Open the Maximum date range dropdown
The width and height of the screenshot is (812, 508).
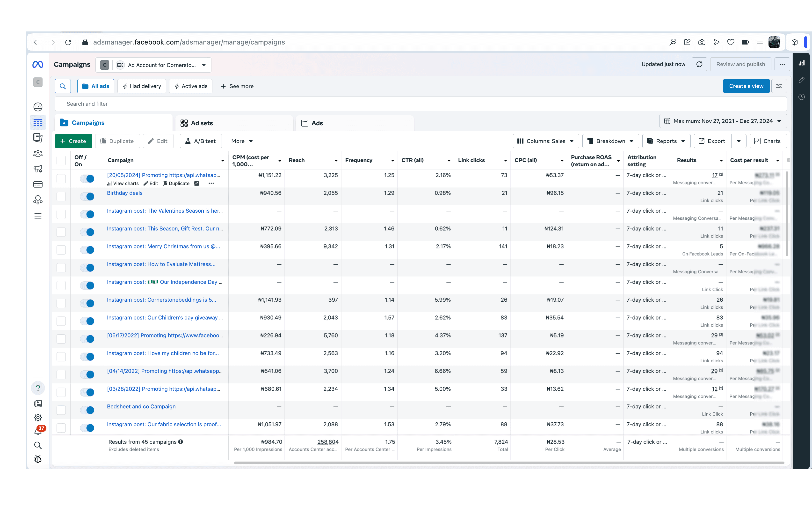click(x=723, y=121)
